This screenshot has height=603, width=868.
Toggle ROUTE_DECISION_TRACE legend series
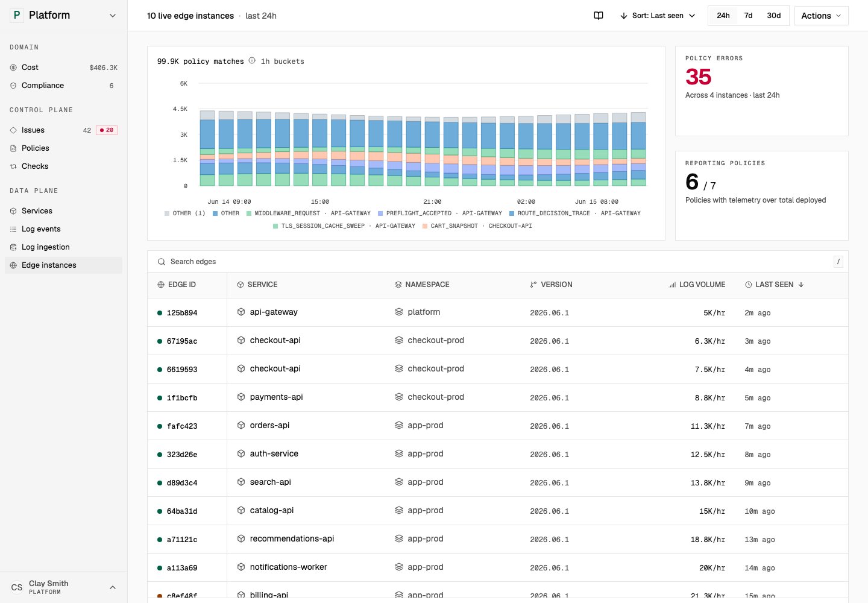575,213
